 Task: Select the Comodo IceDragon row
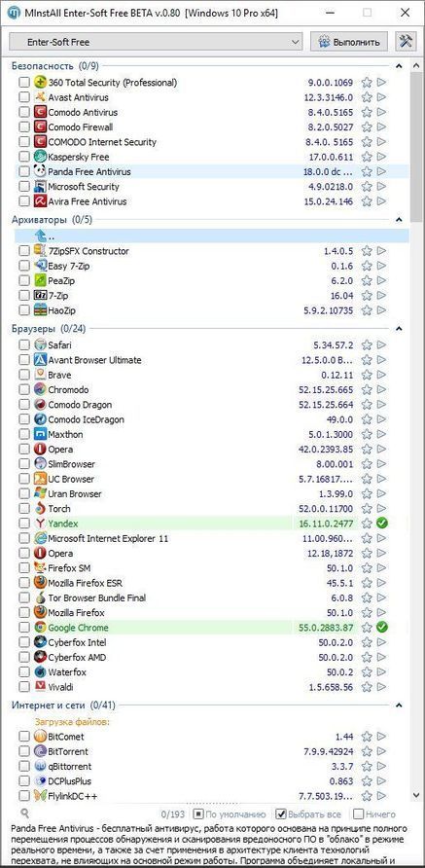[x=212, y=419]
